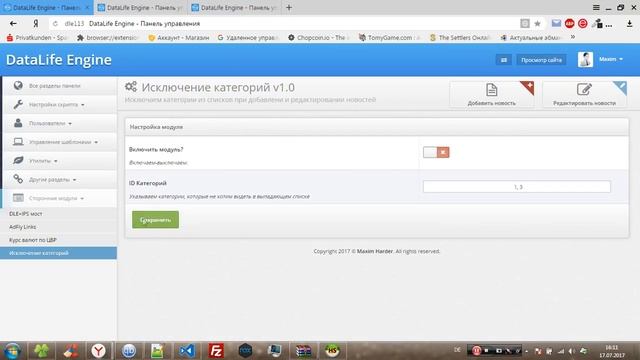The width and height of the screenshot is (640, 360).
Task: Expand Утилиты sidebar menu
Action: [x=43, y=161]
